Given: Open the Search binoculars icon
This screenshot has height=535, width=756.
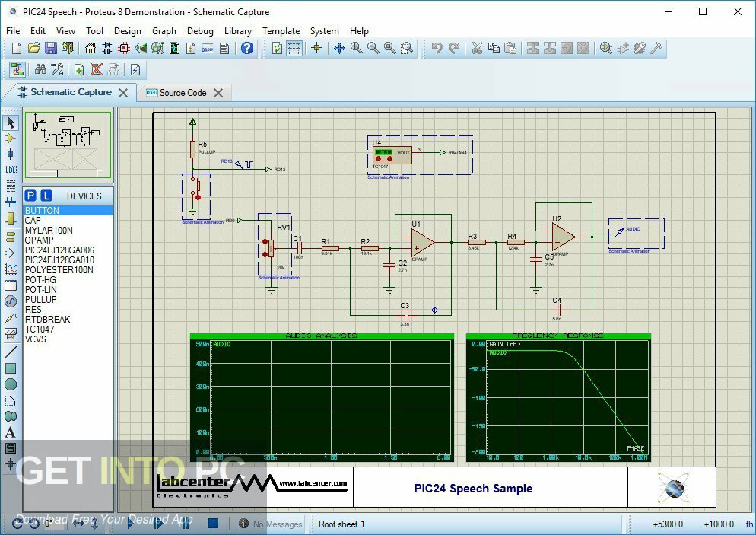Looking at the screenshot, I should point(40,70).
